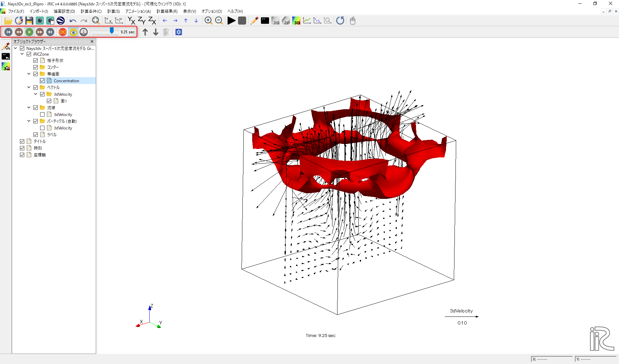Viewport: 619px width, 364px height.
Task: Click the stop solver square icon
Action: point(242,21)
